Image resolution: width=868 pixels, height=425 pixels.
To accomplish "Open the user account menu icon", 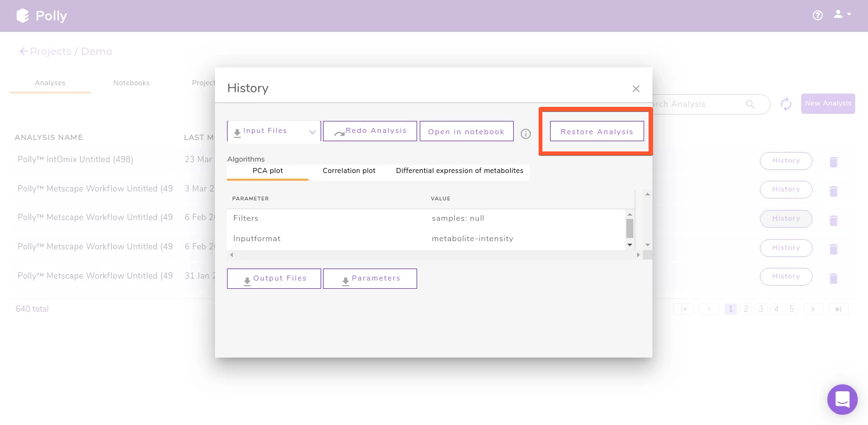I will pyautogui.click(x=843, y=15).
